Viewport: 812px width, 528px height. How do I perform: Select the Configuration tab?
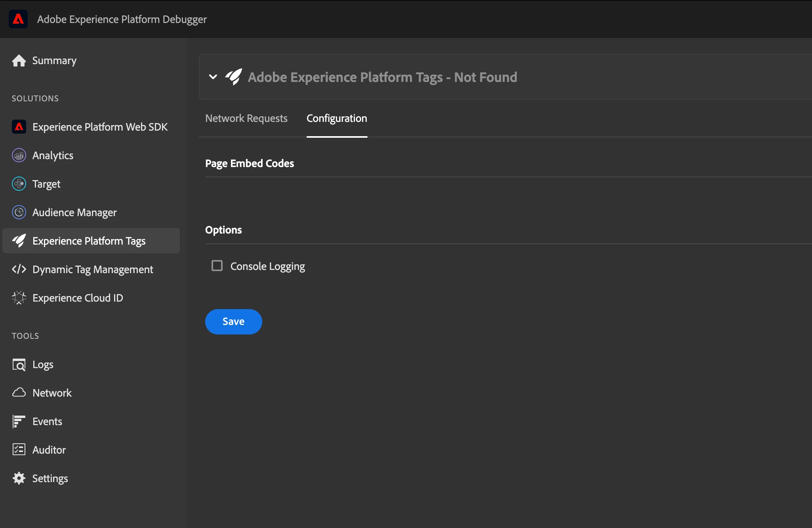[337, 118]
